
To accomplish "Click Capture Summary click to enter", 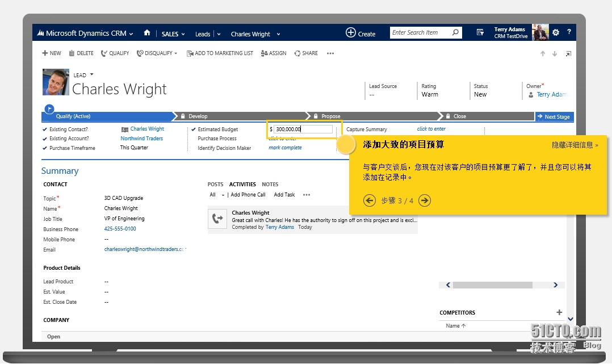I will [x=431, y=129].
